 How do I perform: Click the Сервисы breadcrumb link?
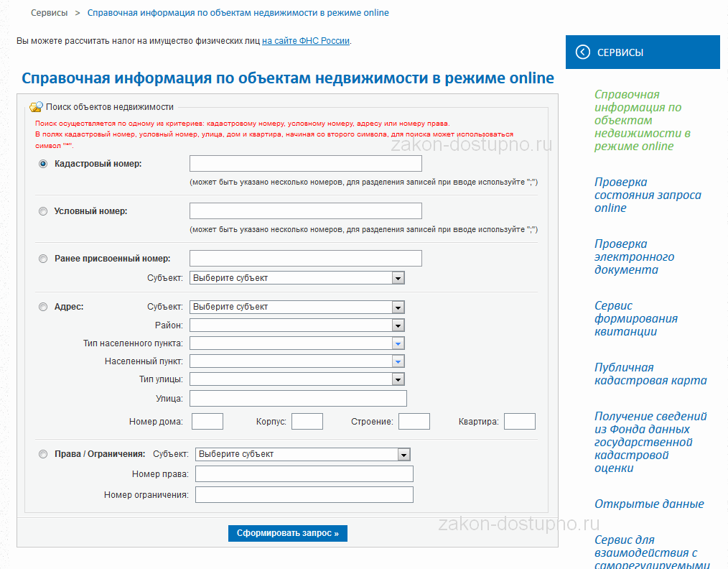(49, 13)
